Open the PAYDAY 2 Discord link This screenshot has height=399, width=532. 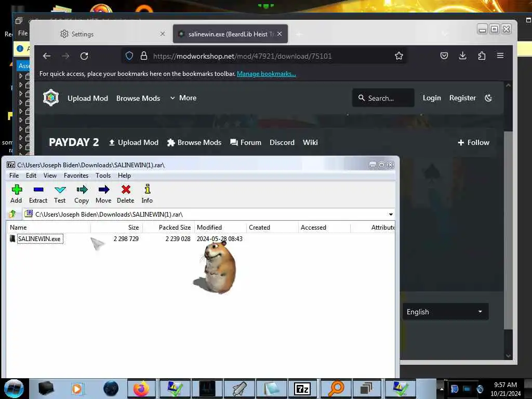(282, 142)
